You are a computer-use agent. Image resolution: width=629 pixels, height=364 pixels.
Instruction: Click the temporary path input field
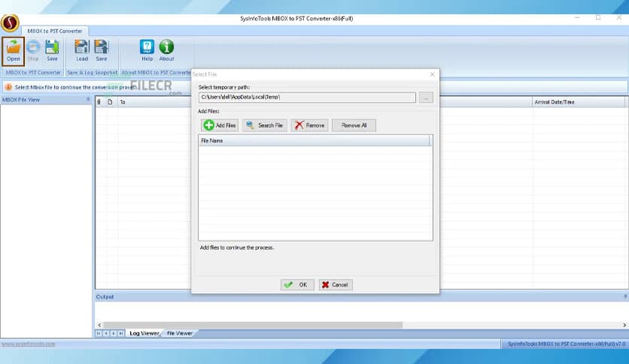pos(307,98)
